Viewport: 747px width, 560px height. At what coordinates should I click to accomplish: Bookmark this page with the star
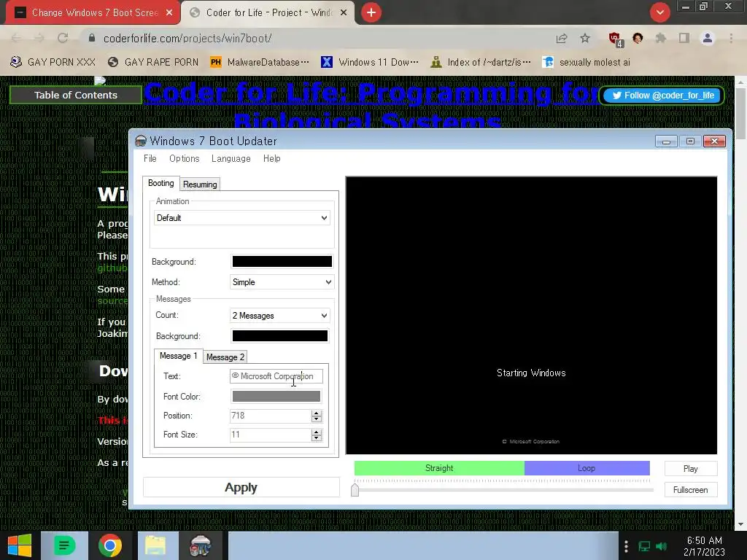pyautogui.click(x=585, y=38)
